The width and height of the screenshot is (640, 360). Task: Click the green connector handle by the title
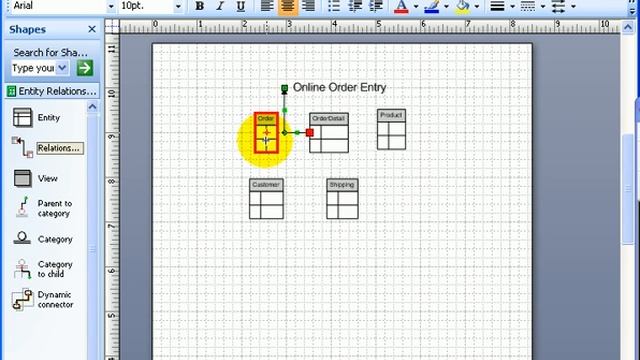284,88
